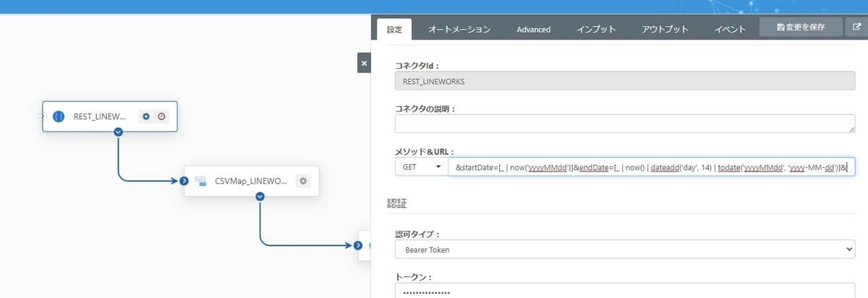The width and height of the screenshot is (868, 298).
Task: Open the イベント tab
Action: click(x=730, y=30)
